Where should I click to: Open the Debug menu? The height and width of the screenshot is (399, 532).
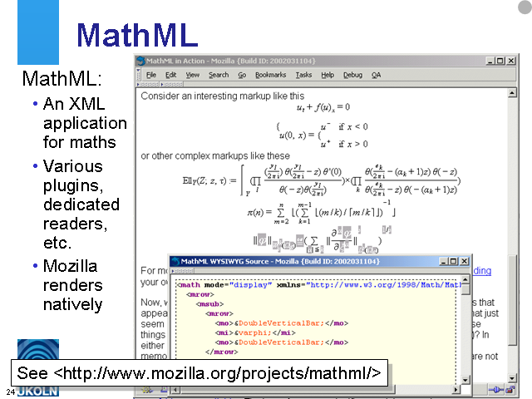coord(352,75)
